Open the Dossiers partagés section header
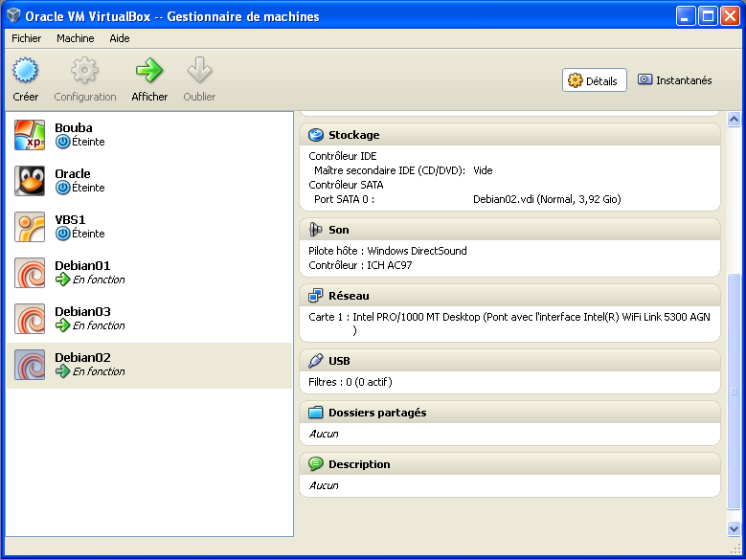 click(x=509, y=413)
